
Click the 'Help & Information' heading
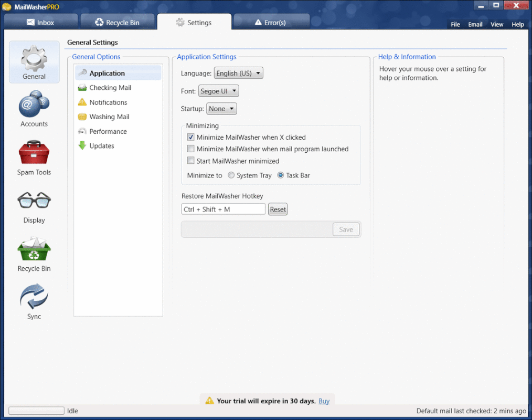tap(407, 57)
